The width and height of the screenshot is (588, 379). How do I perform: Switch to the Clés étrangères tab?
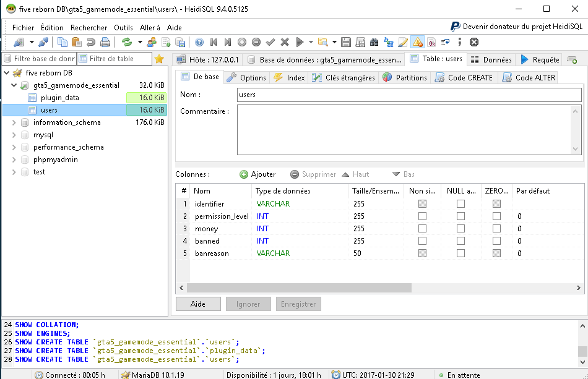click(344, 77)
